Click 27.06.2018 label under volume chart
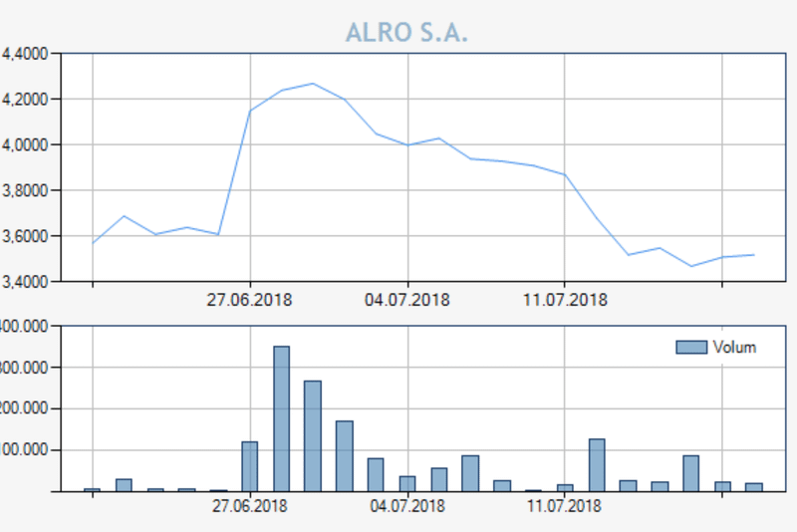 pos(249,506)
